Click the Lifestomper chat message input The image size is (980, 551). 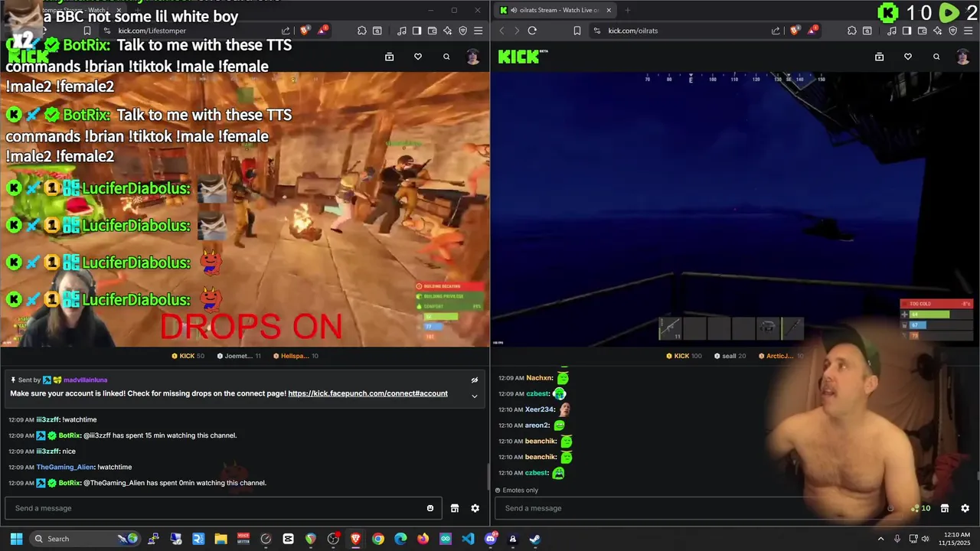(223, 508)
